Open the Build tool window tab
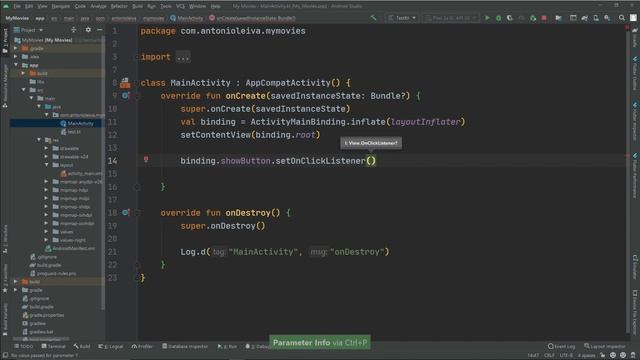 tap(82, 346)
